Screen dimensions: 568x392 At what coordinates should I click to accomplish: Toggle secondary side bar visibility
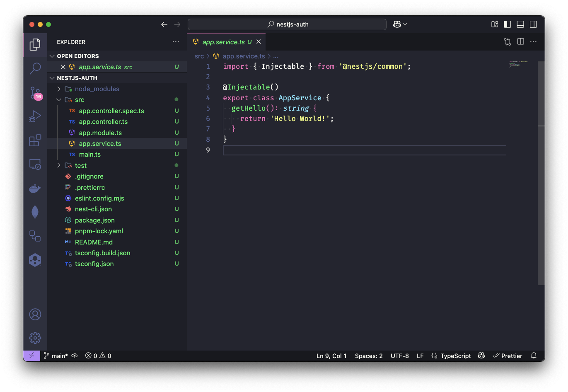coord(534,24)
